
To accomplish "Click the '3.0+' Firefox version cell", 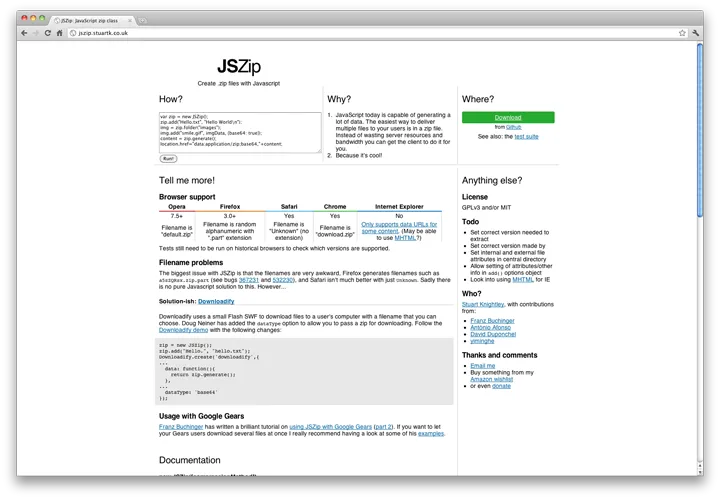I will [x=230, y=216].
